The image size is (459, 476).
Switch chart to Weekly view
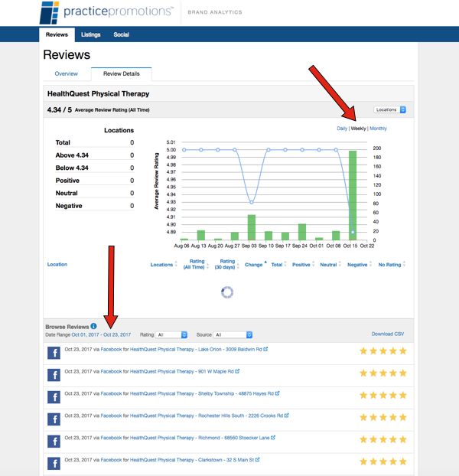[x=358, y=129]
